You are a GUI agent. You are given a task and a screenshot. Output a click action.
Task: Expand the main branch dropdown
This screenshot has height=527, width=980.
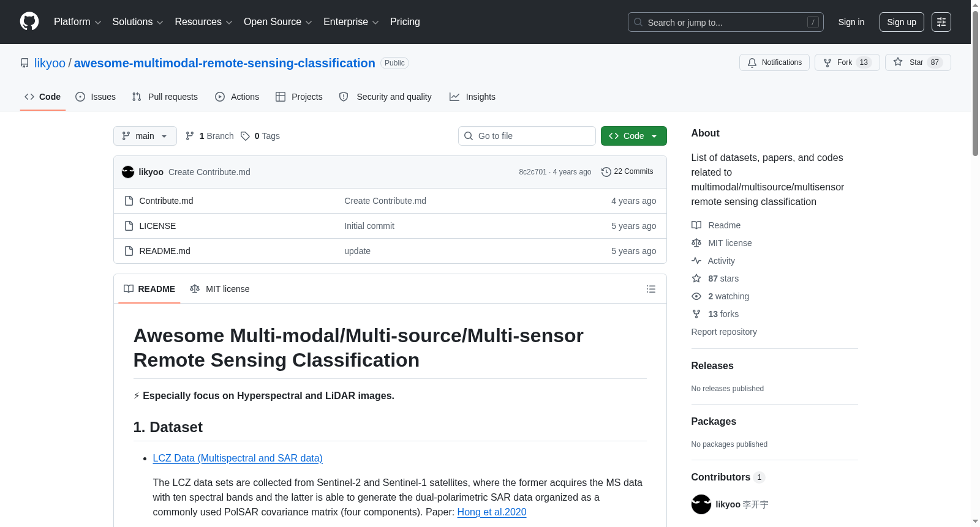[145, 136]
